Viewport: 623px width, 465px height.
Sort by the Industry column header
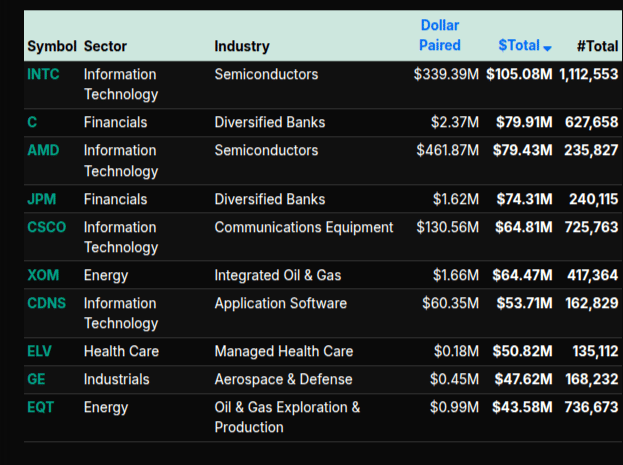coord(242,46)
